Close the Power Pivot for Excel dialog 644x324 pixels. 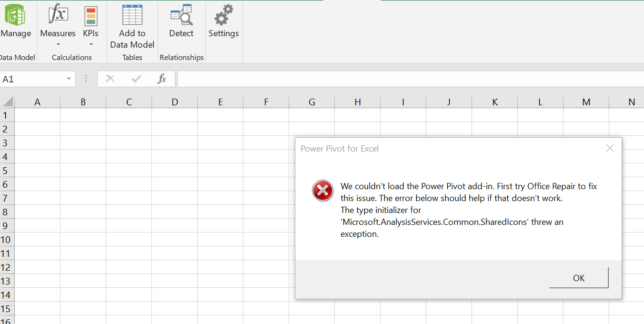point(610,148)
